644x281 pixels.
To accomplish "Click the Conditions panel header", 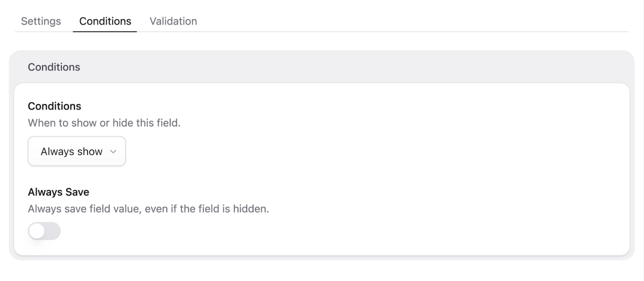I will click(54, 67).
